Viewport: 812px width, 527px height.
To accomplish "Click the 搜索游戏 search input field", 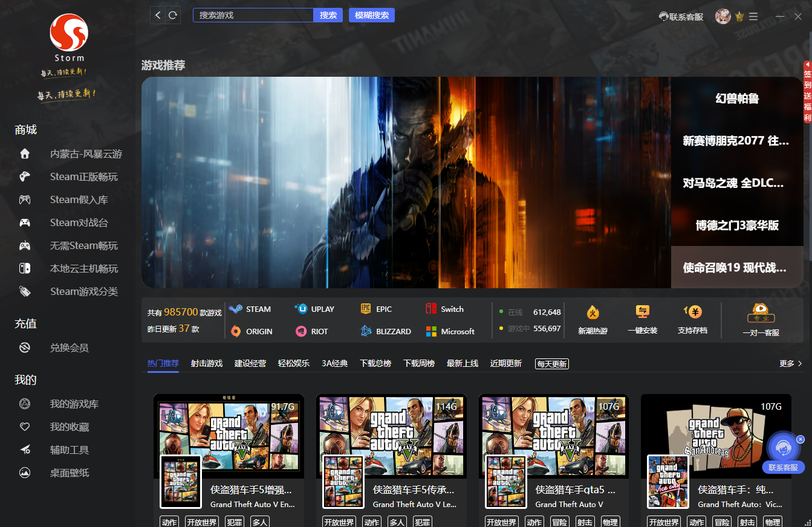I will 253,15.
